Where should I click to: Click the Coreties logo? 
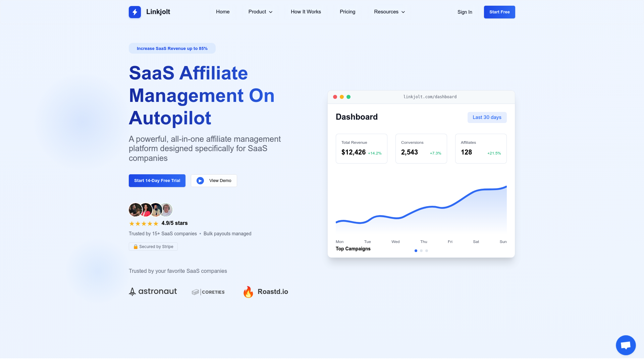208,292
